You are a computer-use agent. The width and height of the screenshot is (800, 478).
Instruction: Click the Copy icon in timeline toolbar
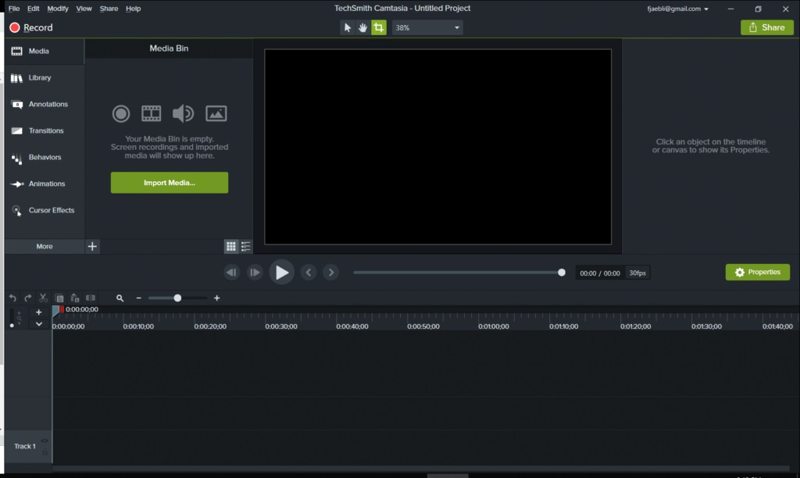coord(60,298)
